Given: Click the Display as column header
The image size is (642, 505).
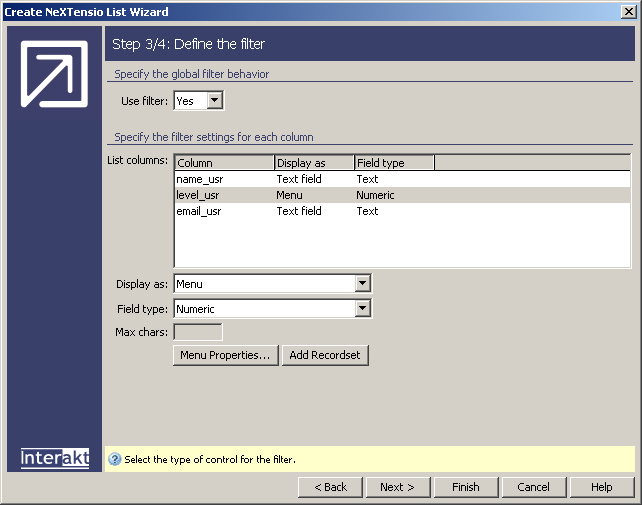Looking at the screenshot, I should point(314,163).
